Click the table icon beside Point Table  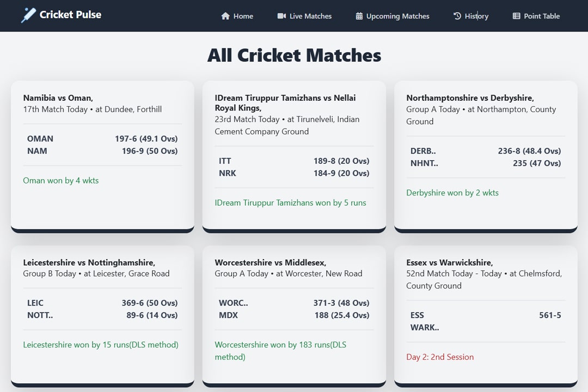tap(517, 16)
